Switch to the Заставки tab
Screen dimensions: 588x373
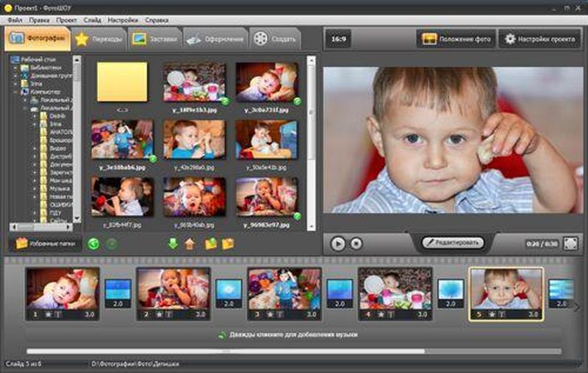click(x=155, y=40)
